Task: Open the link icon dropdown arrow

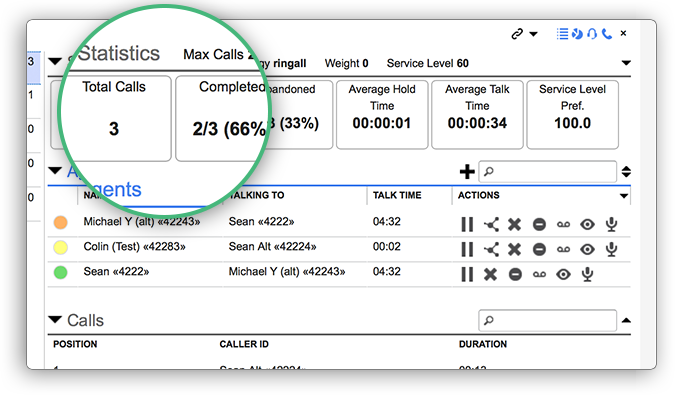Action: pos(533,34)
